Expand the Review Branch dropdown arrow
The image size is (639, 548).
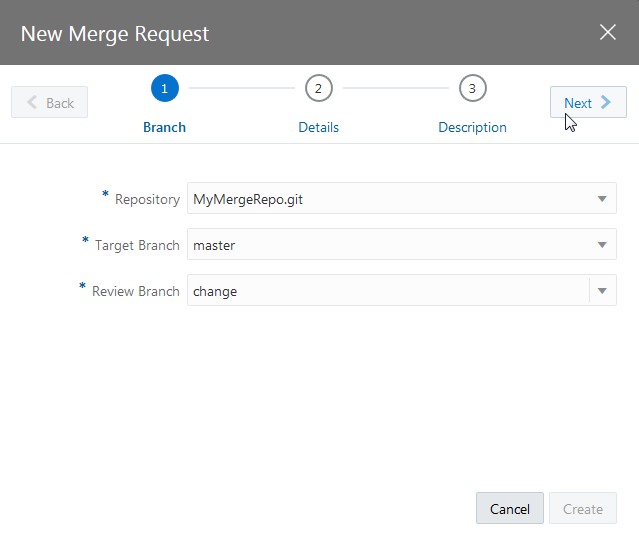602,291
